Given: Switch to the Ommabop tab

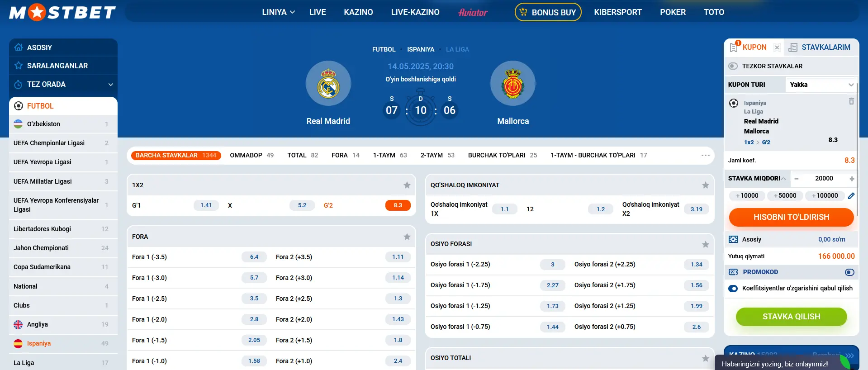Looking at the screenshot, I should (x=251, y=155).
